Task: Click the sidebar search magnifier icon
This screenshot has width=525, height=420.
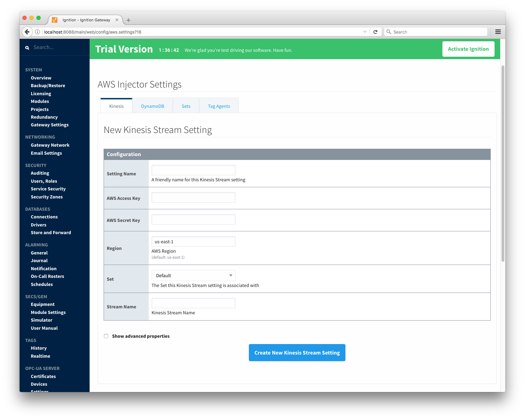Action: point(27,48)
